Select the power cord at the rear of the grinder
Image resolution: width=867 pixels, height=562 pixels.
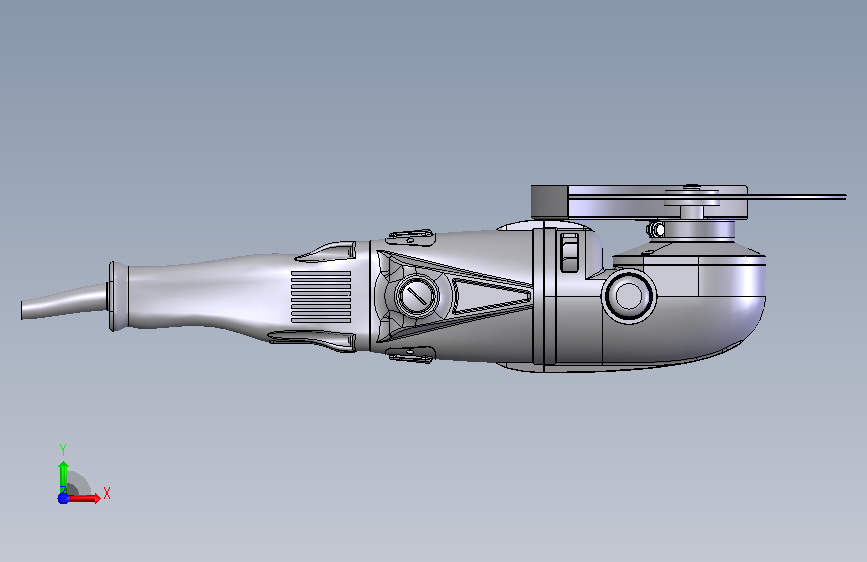[64, 300]
